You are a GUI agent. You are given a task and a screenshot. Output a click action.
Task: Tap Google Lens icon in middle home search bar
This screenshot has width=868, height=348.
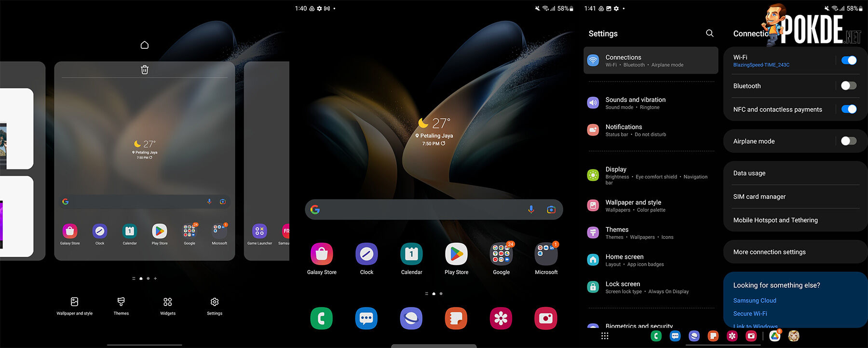click(x=551, y=209)
